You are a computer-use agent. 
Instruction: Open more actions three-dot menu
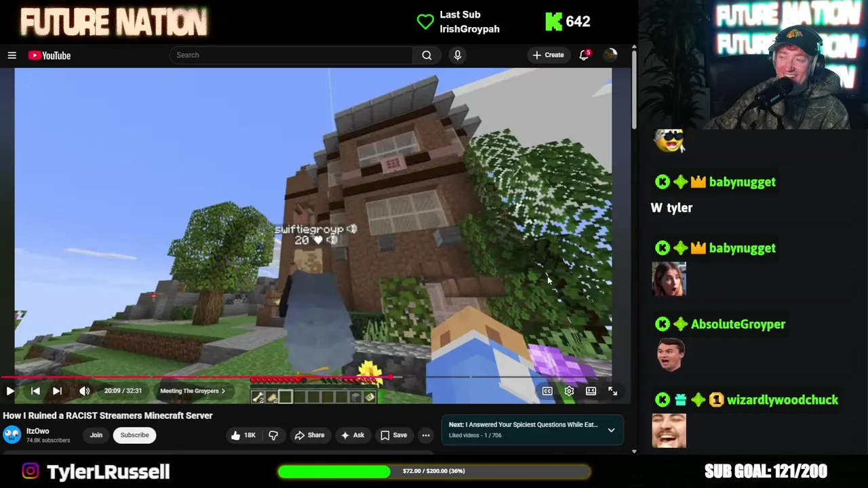click(426, 435)
